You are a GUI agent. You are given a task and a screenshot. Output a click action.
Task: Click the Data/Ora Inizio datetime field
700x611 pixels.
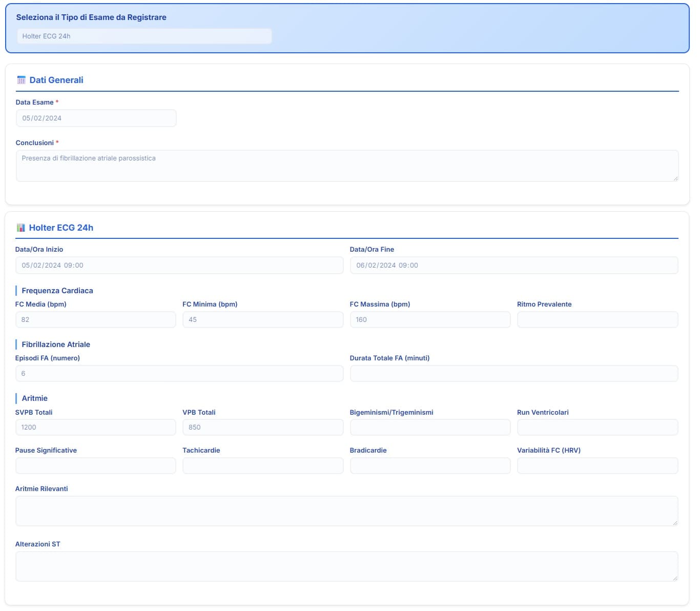click(x=179, y=266)
